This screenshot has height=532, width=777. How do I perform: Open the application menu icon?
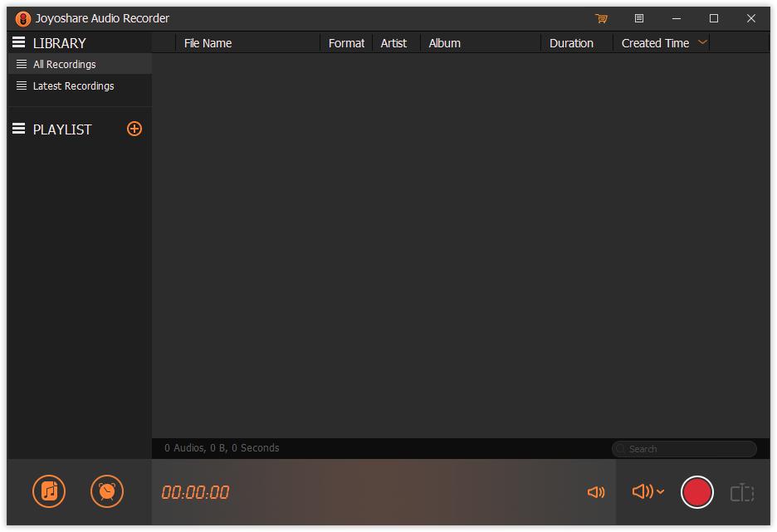[x=638, y=18]
